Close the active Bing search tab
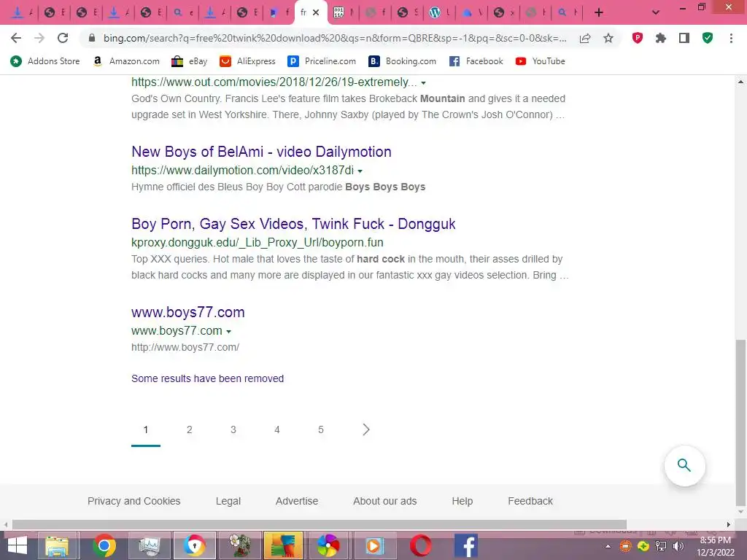This screenshot has height=560, width=747. 316,12
